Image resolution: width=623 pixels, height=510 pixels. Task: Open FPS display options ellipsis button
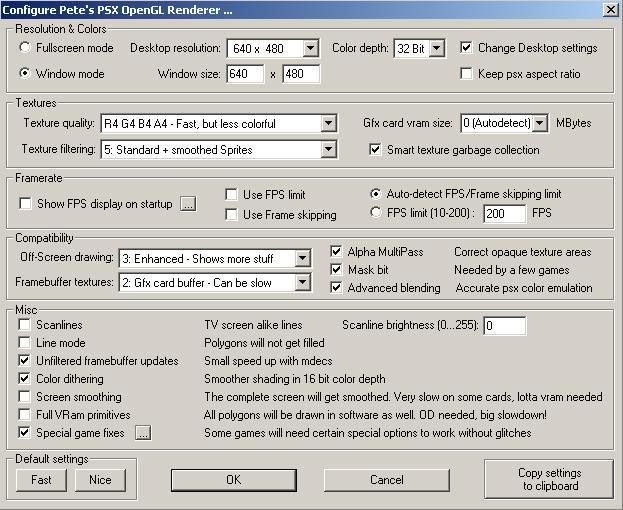coord(188,204)
